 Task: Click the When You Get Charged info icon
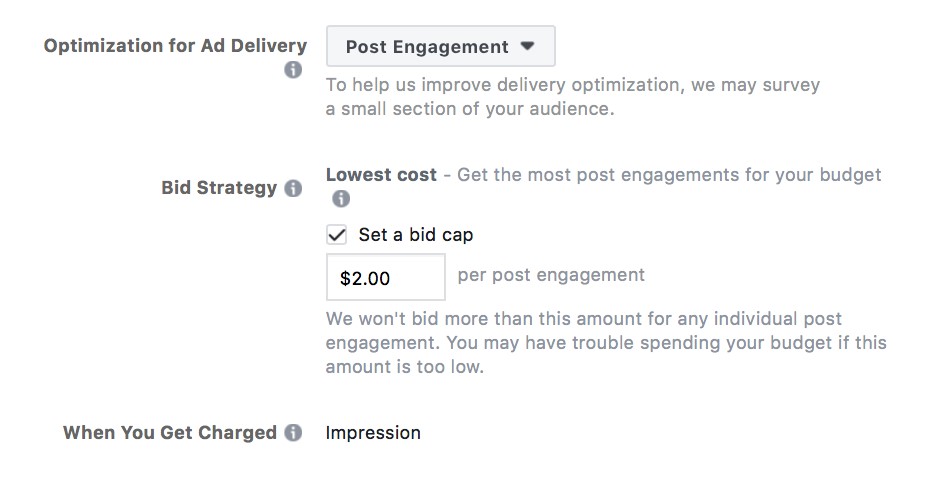(x=293, y=433)
